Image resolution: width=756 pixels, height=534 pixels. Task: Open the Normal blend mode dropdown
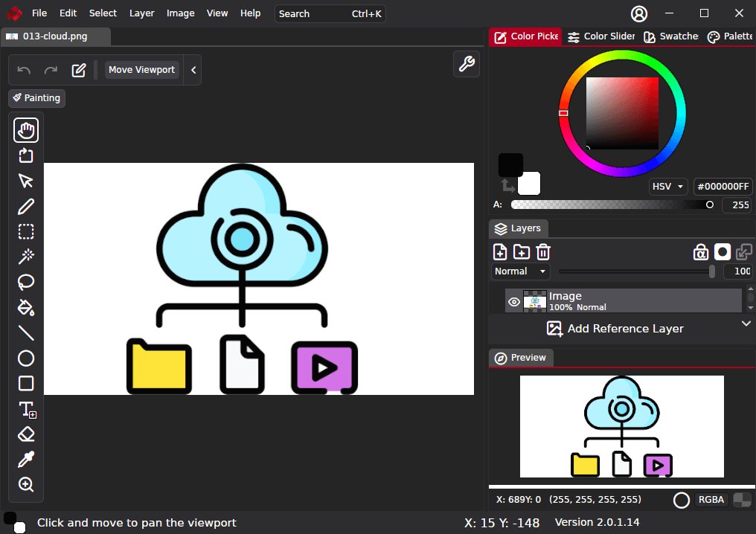(520, 271)
